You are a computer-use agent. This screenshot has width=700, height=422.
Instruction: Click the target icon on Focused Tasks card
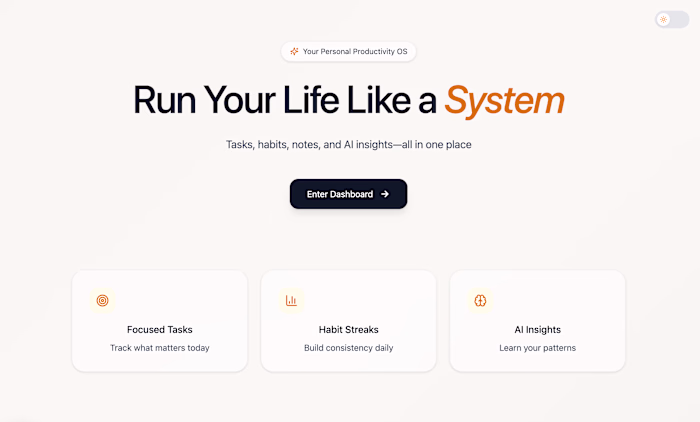(102, 301)
